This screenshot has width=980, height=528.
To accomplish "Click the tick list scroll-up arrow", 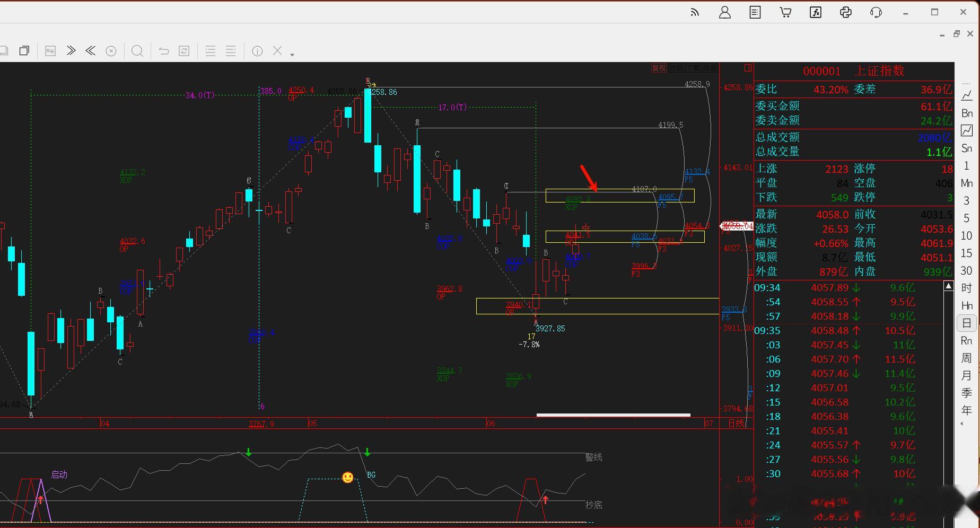I will [948, 286].
